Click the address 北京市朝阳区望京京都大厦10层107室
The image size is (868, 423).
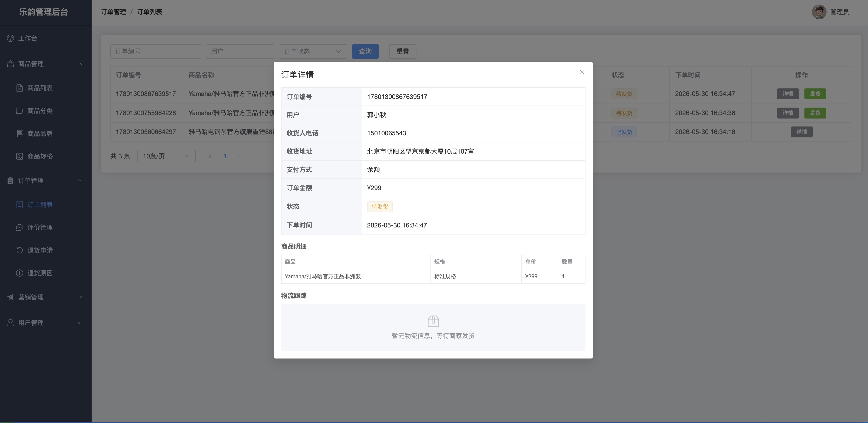point(420,151)
